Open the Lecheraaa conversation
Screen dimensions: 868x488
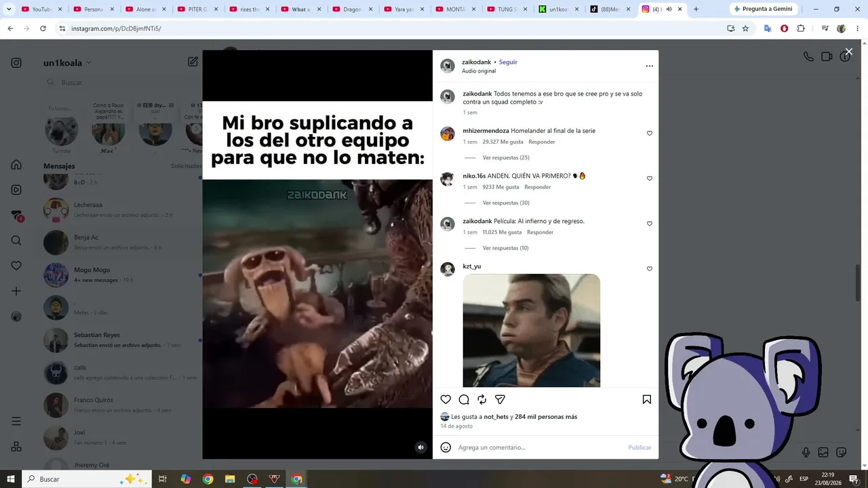(121, 209)
